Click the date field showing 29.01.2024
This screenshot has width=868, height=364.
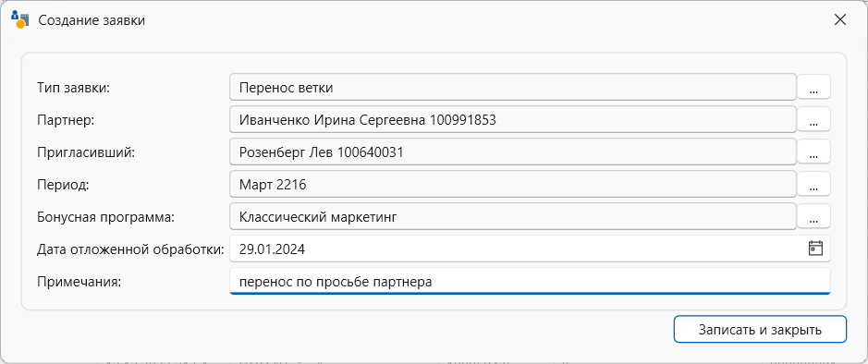click(x=530, y=249)
